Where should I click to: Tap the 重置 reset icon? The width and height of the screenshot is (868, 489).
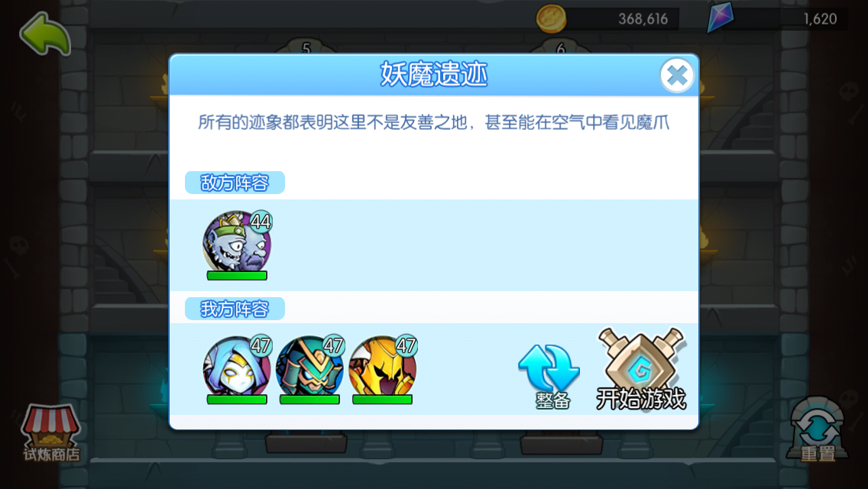(817, 429)
